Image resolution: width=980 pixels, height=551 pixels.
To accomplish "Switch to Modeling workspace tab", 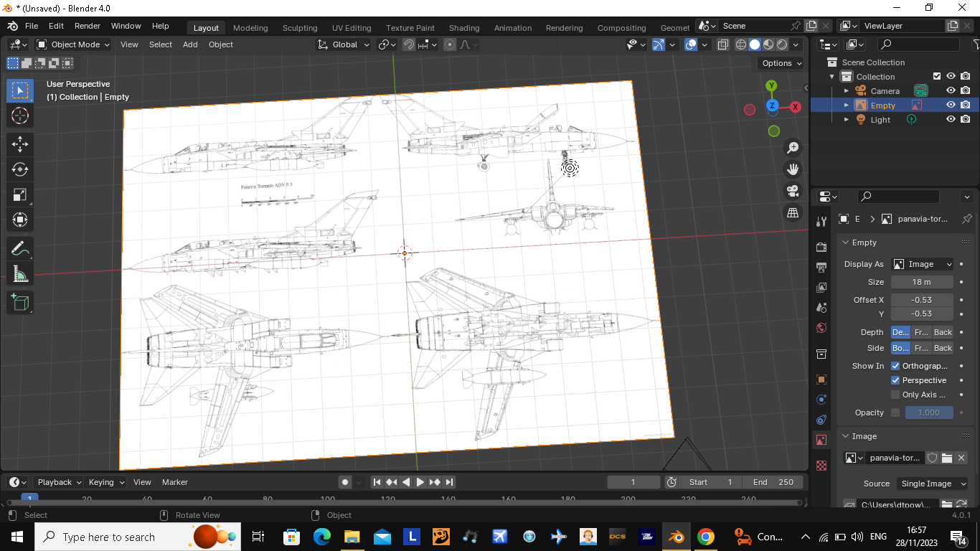I will pyautogui.click(x=250, y=28).
